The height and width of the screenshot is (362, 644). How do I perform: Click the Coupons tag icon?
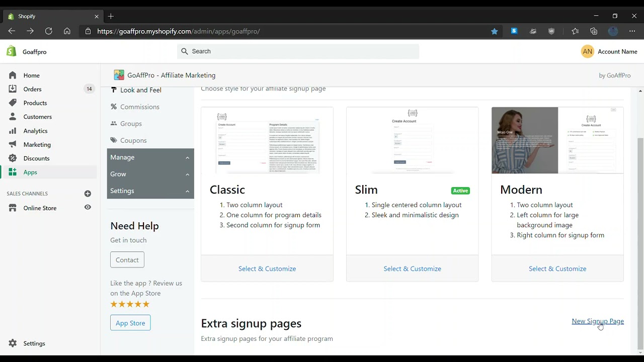coord(114,140)
